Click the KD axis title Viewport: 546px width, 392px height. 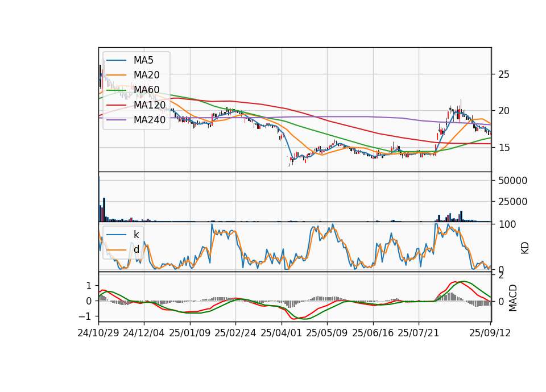[x=525, y=248]
